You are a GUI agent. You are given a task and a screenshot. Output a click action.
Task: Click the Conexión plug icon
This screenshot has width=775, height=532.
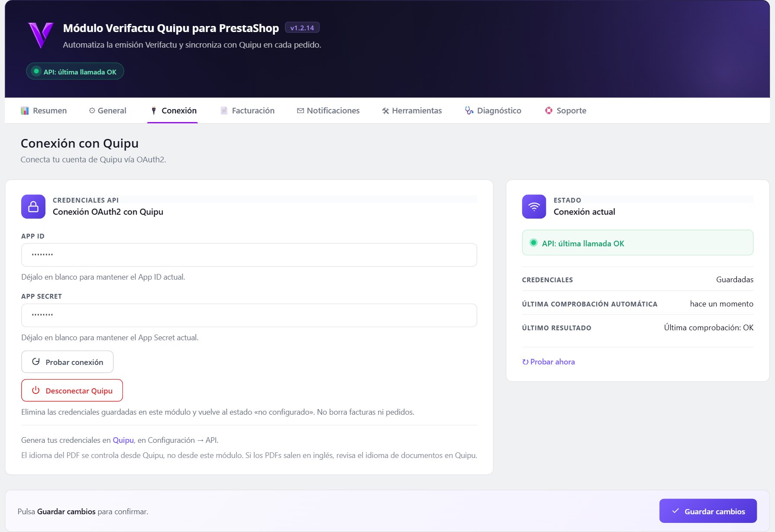(x=154, y=110)
